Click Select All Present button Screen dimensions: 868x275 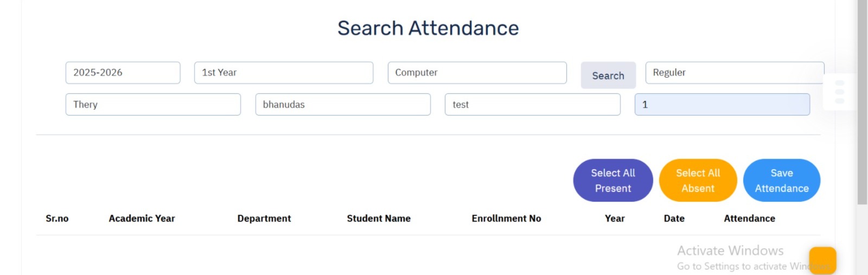[612, 181]
